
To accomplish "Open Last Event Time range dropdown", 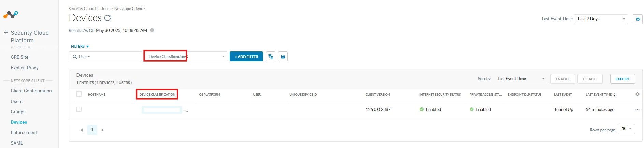I will [601, 19].
